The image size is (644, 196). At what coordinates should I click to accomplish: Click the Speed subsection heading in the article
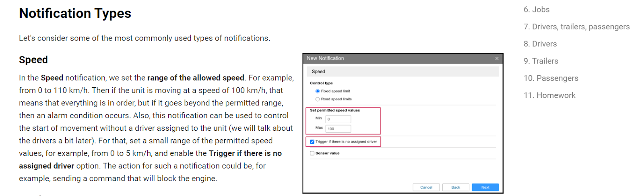(33, 60)
